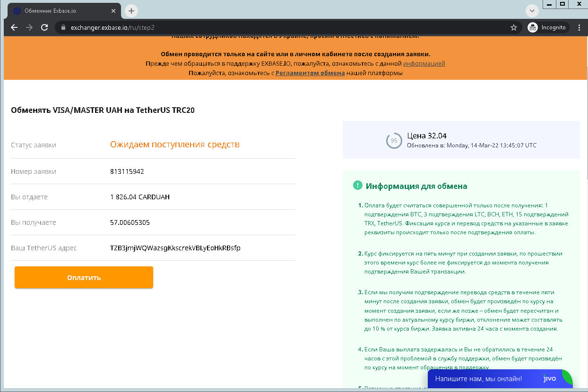Click the order number 813115942

pos(127,171)
